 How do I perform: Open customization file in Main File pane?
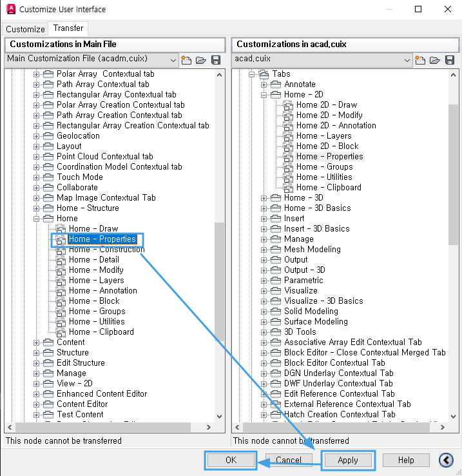click(201, 60)
